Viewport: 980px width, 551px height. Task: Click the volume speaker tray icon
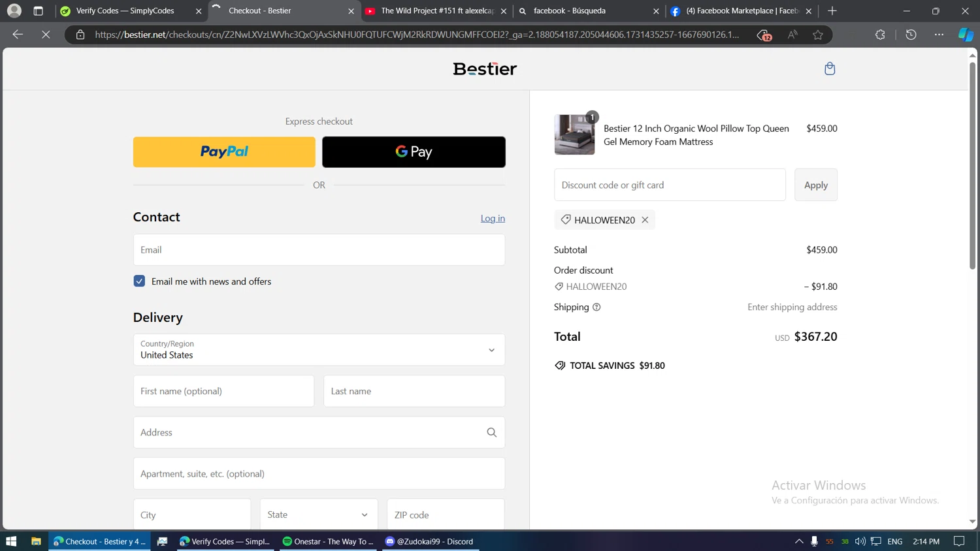point(860,541)
